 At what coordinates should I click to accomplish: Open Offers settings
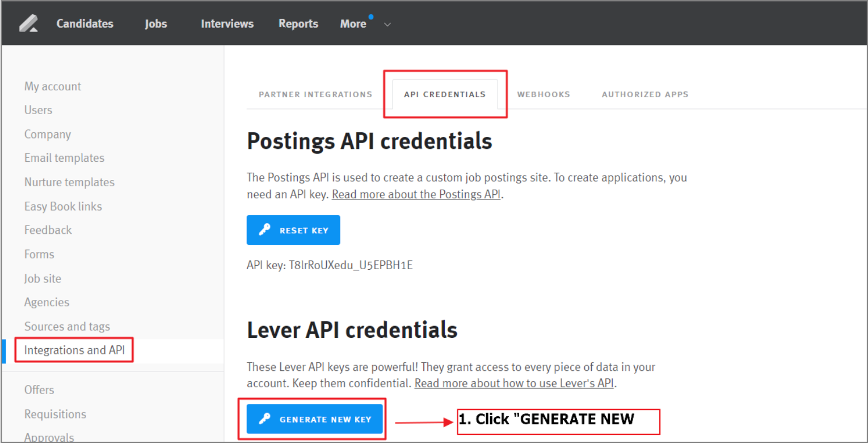tap(39, 390)
